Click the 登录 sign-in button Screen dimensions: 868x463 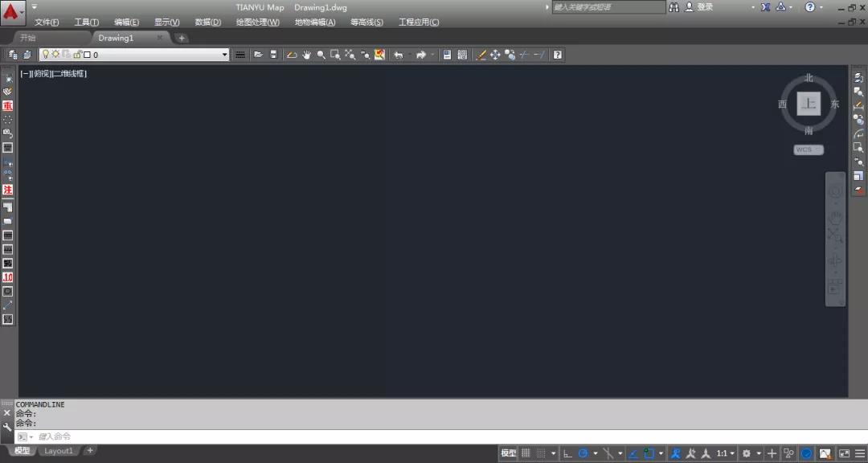click(699, 7)
